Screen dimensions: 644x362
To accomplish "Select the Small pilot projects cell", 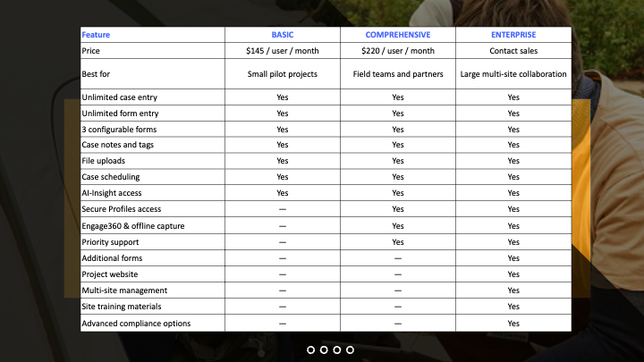I will tap(283, 74).
